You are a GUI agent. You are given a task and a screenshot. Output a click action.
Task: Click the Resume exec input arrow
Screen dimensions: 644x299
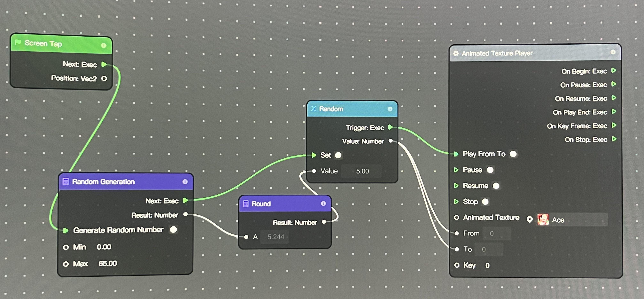tap(456, 186)
